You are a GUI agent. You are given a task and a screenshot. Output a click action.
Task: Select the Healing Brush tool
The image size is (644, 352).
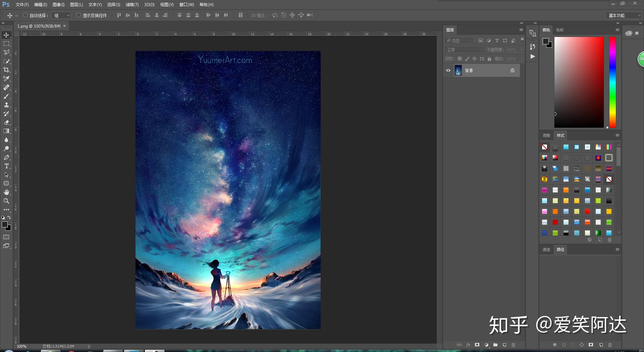point(6,87)
